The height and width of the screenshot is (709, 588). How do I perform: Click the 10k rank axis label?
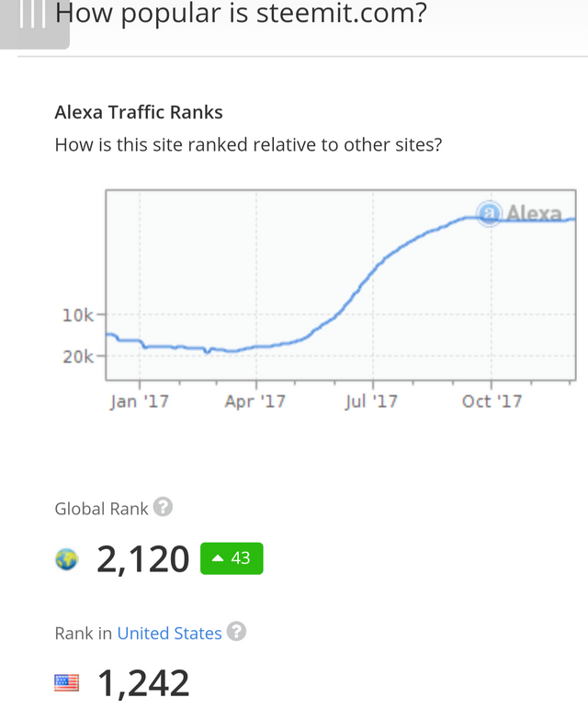77,315
